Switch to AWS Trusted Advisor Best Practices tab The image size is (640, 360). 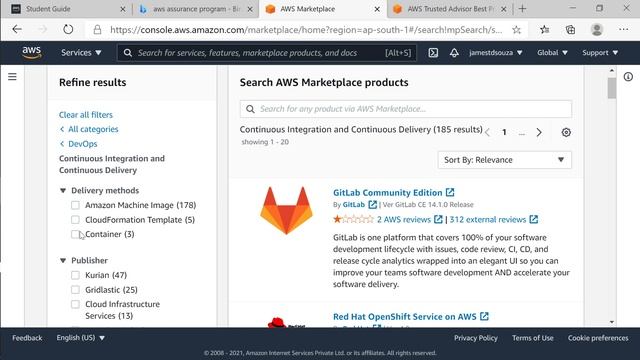(x=450, y=9)
